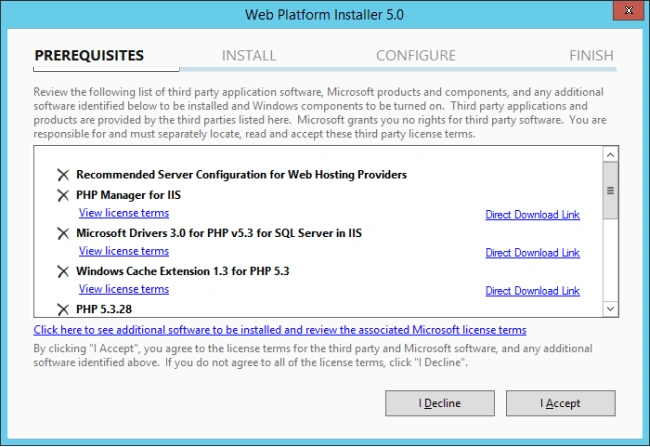Click 'Recommended Server Configuration for Web Hosting Providers' text

241,175
